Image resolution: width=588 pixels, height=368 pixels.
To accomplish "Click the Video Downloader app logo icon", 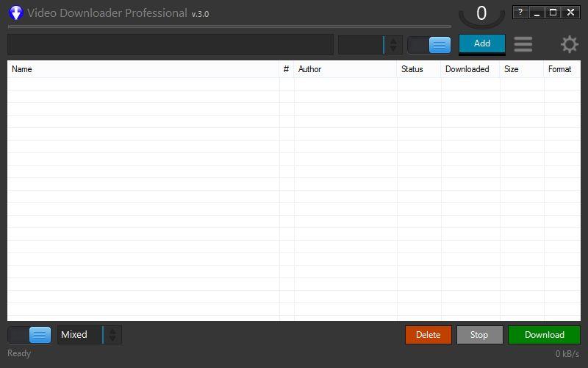I will tap(15, 13).
